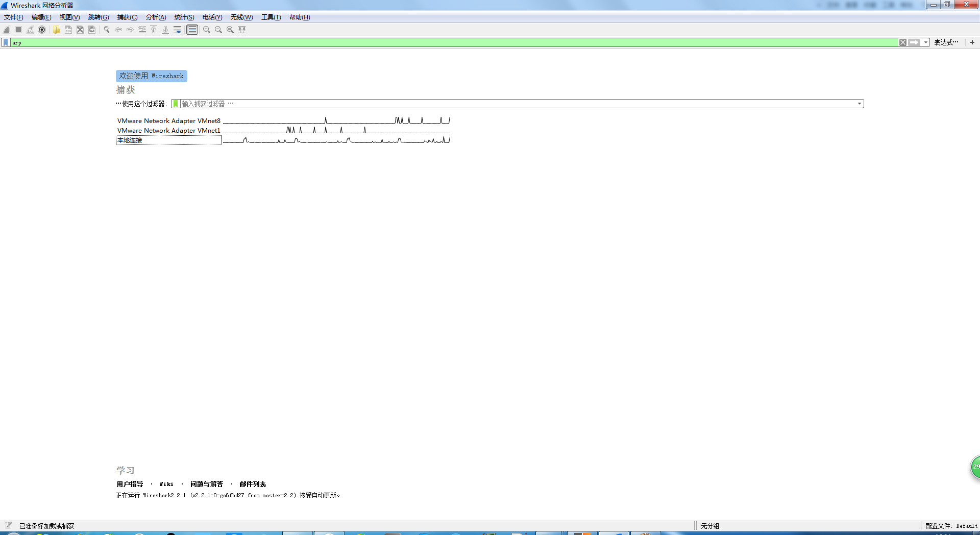Click the find packet magnifier icon
Viewport: 980px width, 535px height.
coord(106,30)
